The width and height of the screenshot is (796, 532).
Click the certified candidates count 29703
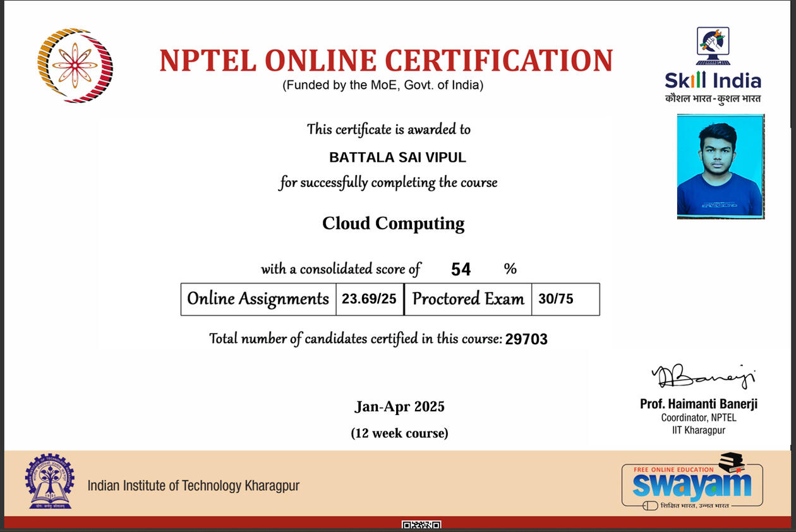(526, 339)
